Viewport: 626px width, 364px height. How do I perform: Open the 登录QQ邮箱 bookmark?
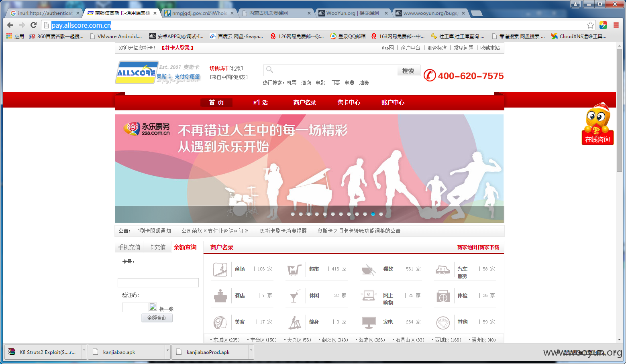[x=348, y=36]
